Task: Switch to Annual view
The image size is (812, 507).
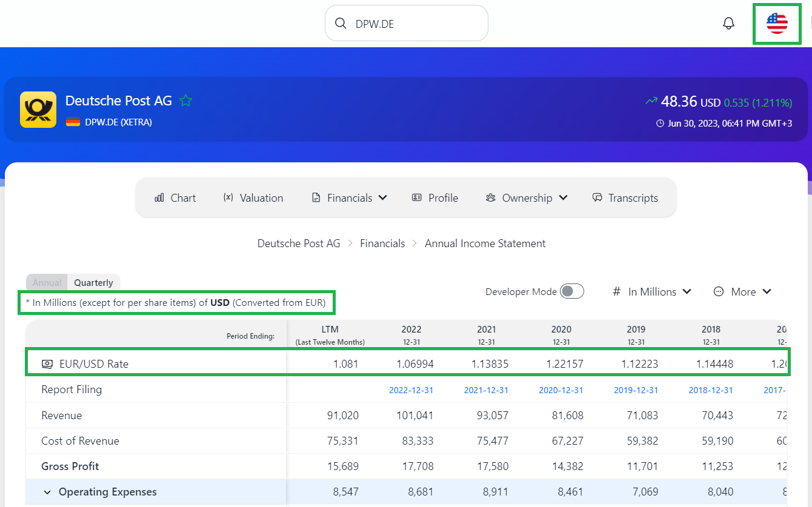Action: point(47,282)
